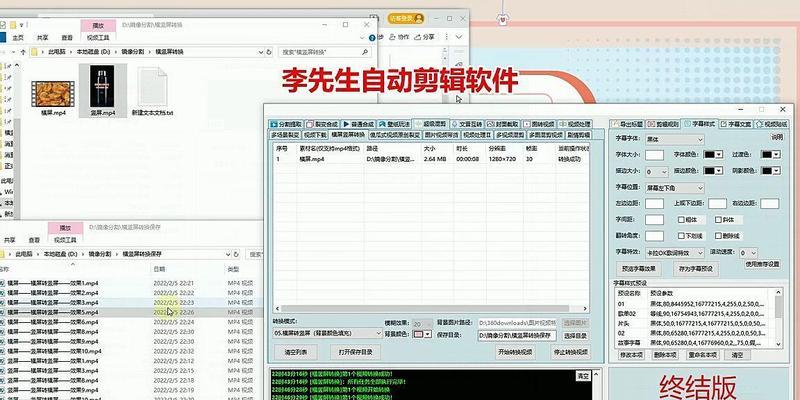Select the 歌单02 subtitle preset row

694,314
